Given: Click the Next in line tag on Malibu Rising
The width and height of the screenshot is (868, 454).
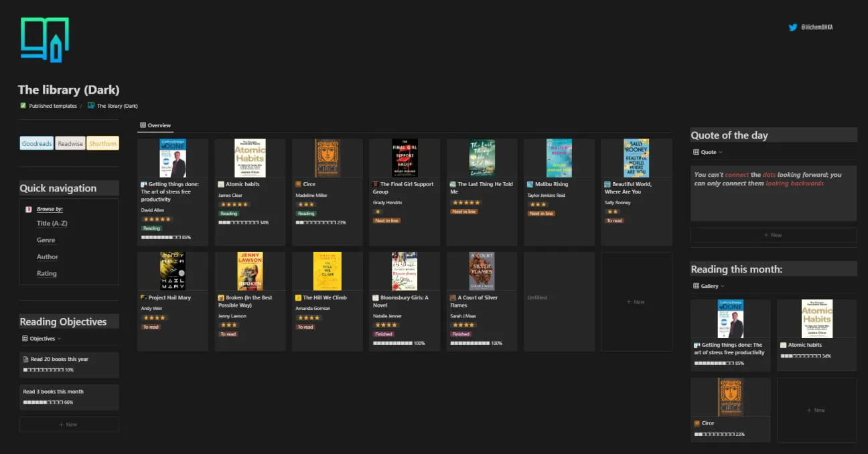Looking at the screenshot, I should (541, 214).
